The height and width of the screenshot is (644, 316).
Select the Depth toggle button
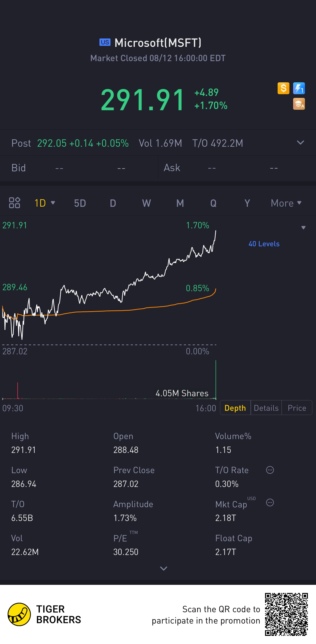pyautogui.click(x=235, y=408)
